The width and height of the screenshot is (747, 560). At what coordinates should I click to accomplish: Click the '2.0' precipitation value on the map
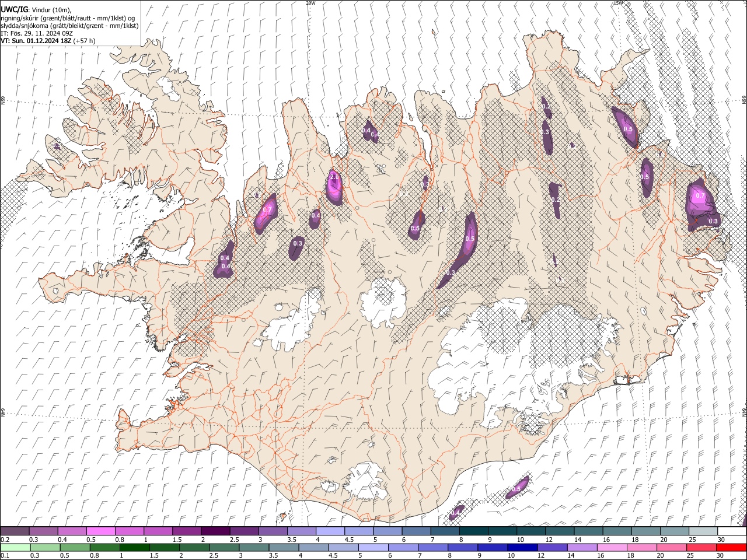[x=334, y=177]
